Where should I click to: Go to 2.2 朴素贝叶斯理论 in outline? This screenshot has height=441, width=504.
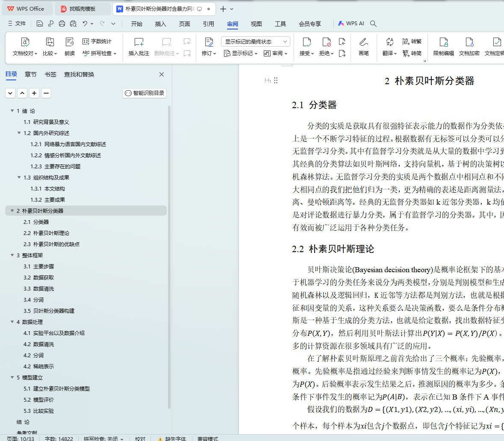(46, 233)
